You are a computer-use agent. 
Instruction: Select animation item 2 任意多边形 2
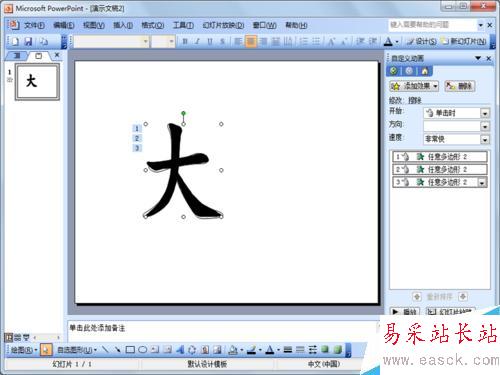(440, 169)
